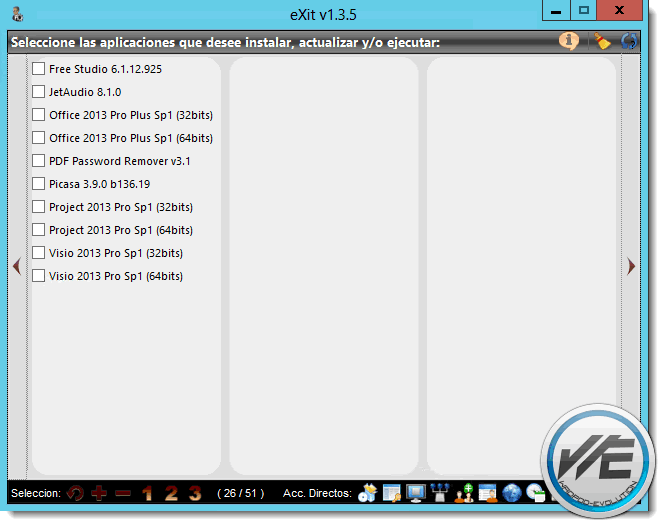
Task: Open the network connections shortcut icon
Action: pyautogui.click(x=440, y=493)
